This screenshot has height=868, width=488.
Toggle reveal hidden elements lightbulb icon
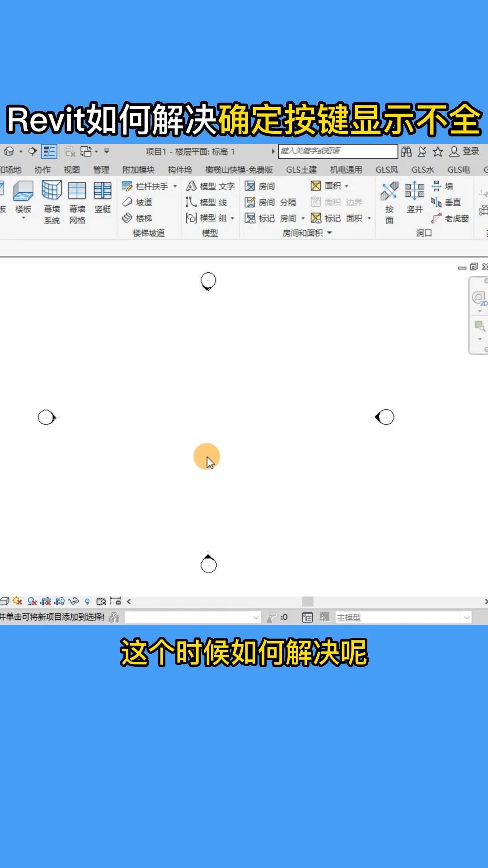(87, 601)
